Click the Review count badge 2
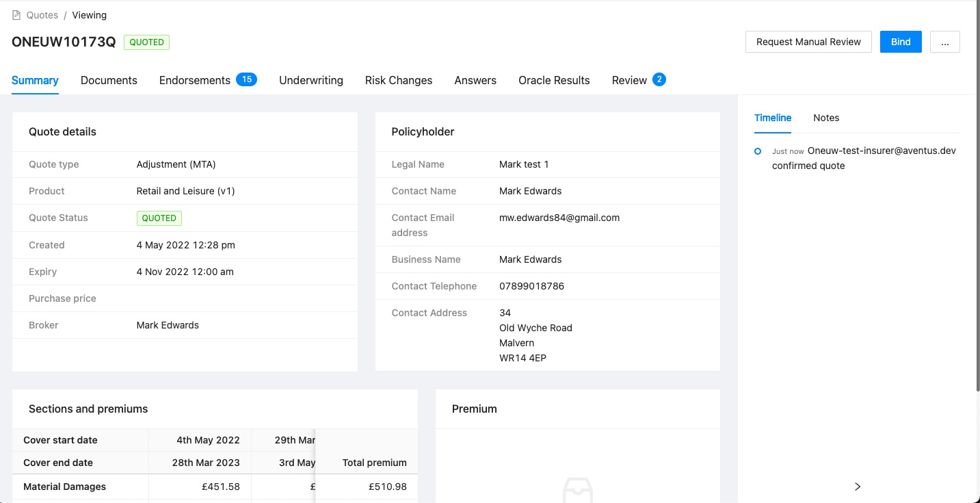 point(659,79)
